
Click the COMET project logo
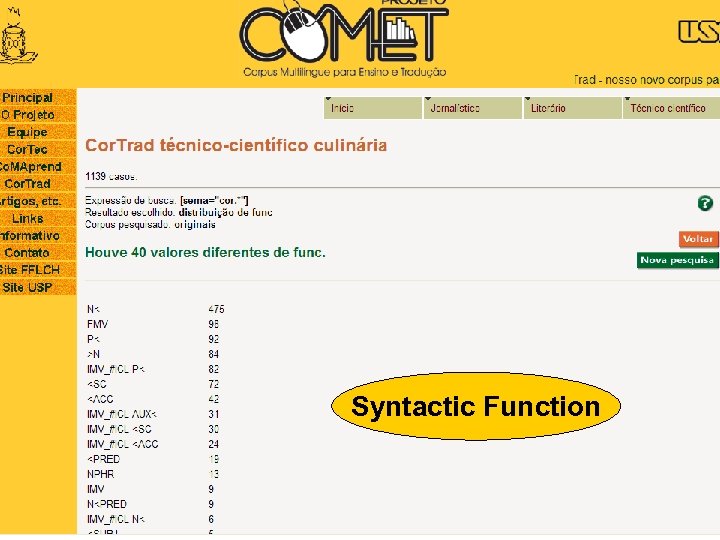pyautogui.click(x=344, y=39)
